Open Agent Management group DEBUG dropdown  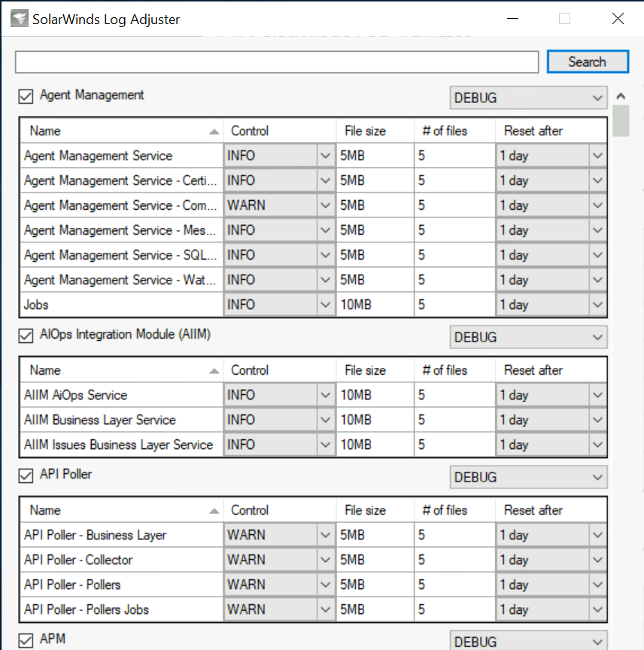[x=528, y=98]
